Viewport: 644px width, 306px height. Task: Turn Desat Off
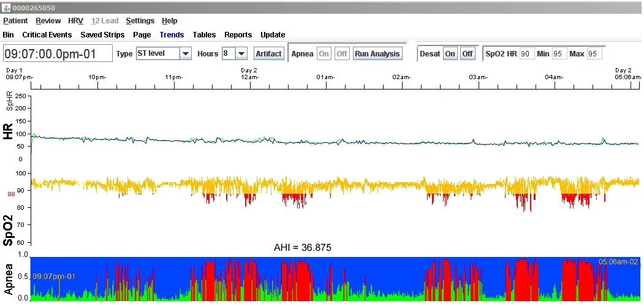pos(467,53)
